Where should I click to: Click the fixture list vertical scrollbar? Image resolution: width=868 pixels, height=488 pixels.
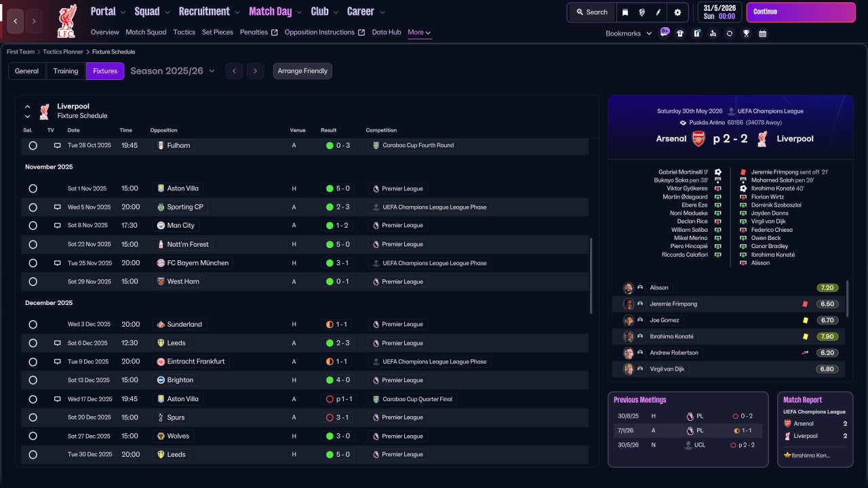pyautogui.click(x=592, y=275)
